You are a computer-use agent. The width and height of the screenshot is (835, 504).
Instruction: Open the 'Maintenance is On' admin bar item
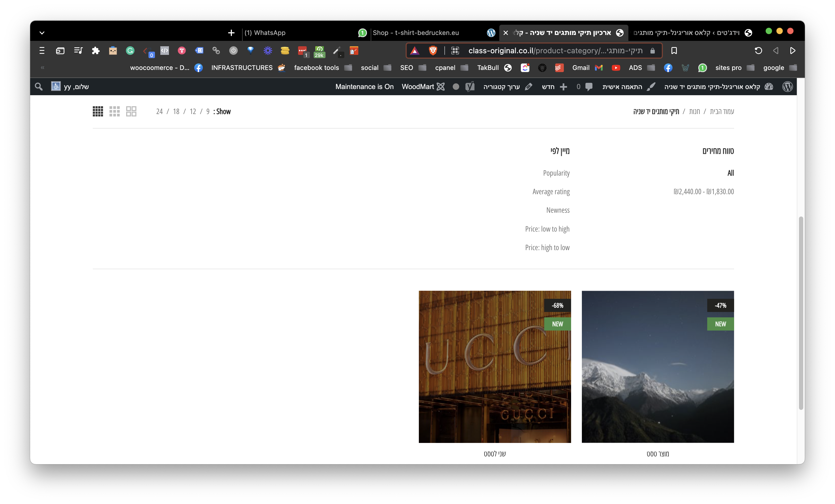click(365, 87)
